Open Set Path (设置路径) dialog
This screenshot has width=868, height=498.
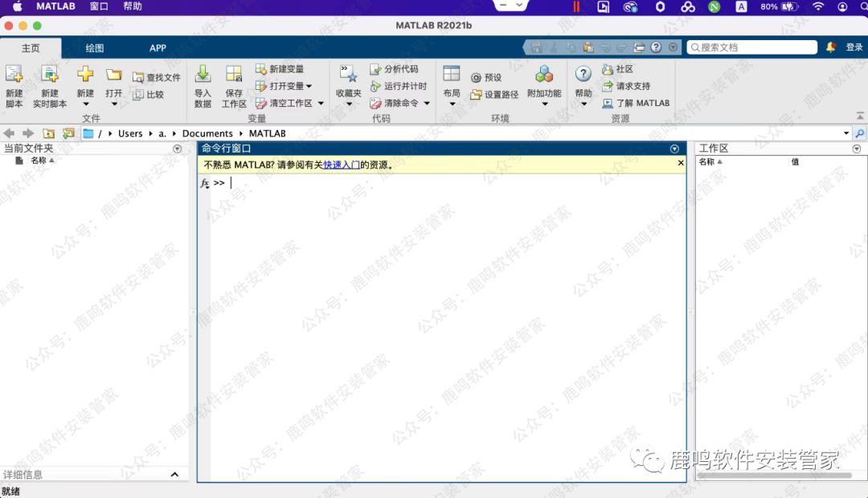click(x=494, y=95)
